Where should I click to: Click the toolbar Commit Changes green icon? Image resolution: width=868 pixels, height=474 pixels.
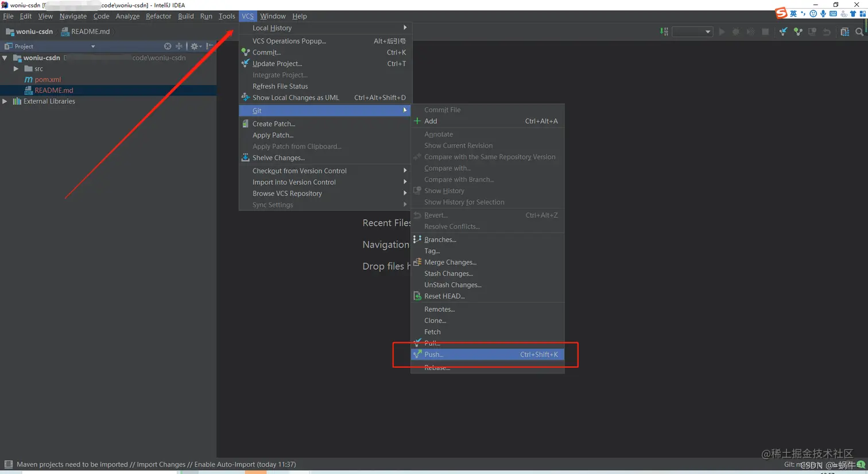798,32
